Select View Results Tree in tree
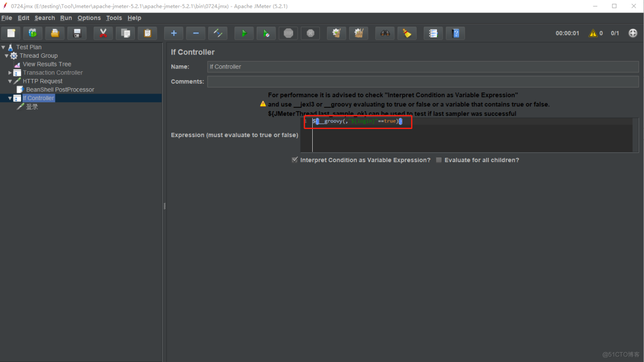This screenshot has width=644, height=362. 47,64
